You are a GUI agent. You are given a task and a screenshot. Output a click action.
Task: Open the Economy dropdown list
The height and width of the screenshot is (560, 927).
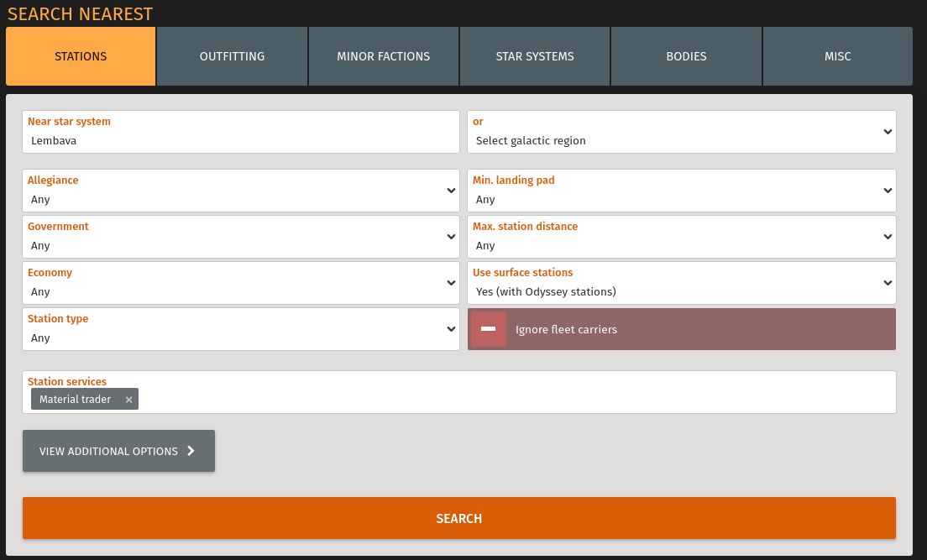coord(241,284)
